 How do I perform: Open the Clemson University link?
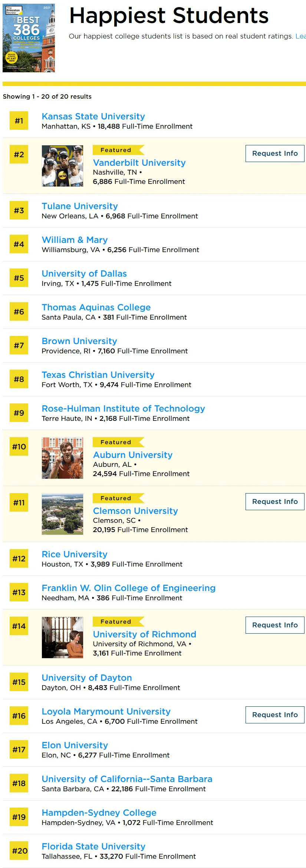(135, 511)
